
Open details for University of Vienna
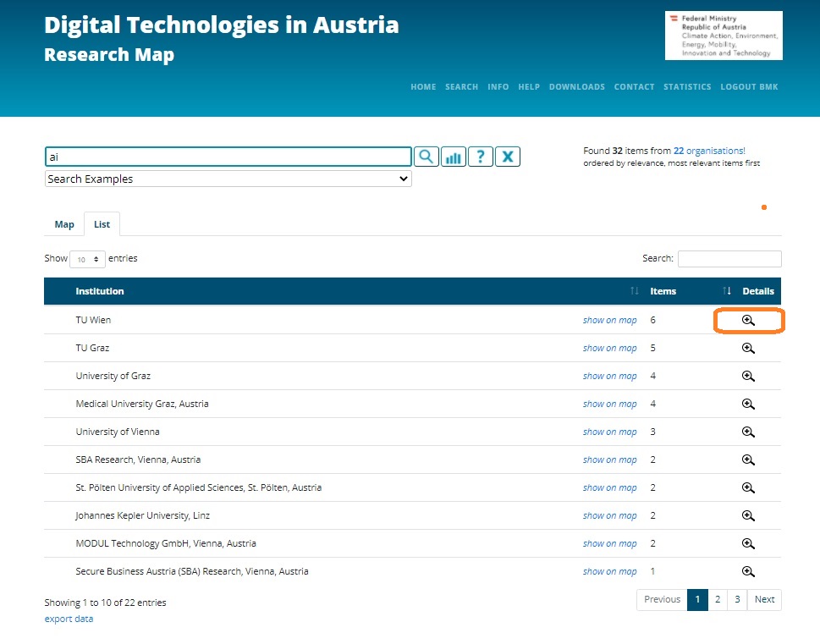click(748, 432)
